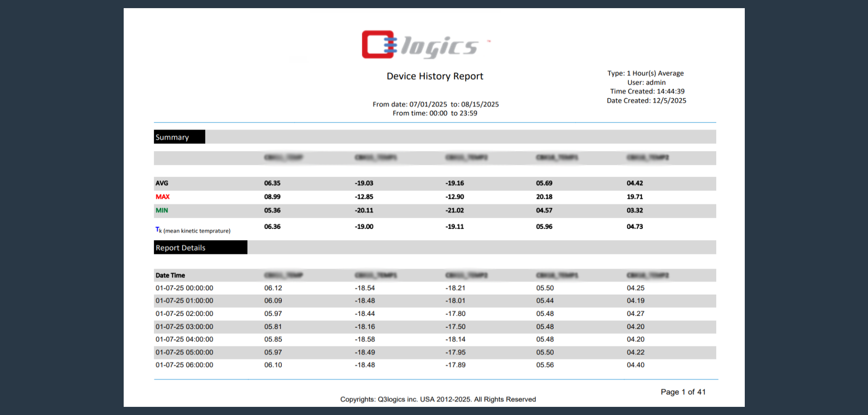Expand the Summary section
This screenshot has width=868, height=415.
[172, 137]
